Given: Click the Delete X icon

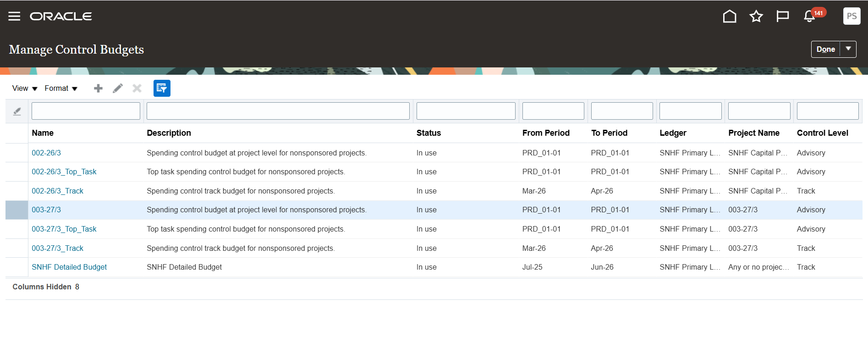Looking at the screenshot, I should tap(137, 89).
